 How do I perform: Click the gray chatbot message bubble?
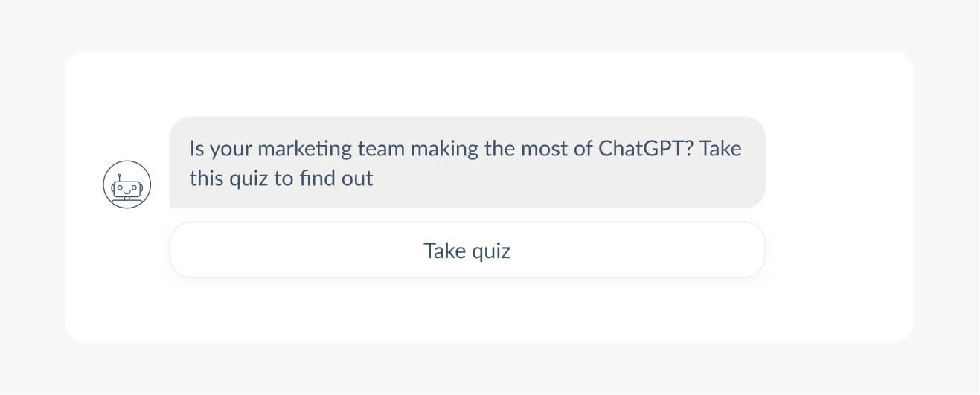tap(467, 162)
